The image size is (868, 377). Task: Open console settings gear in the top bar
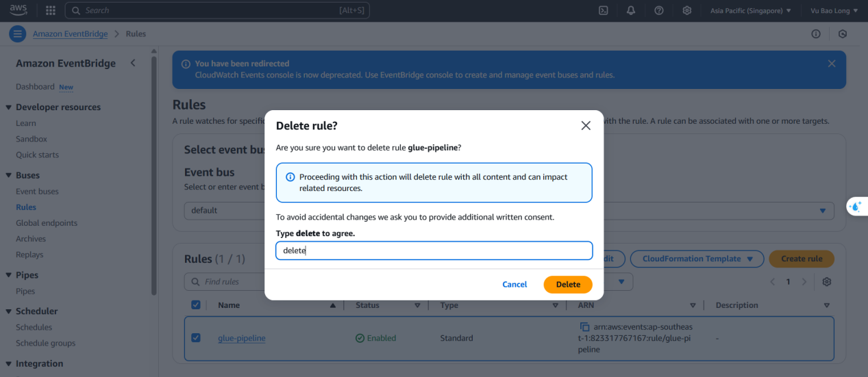pos(687,10)
